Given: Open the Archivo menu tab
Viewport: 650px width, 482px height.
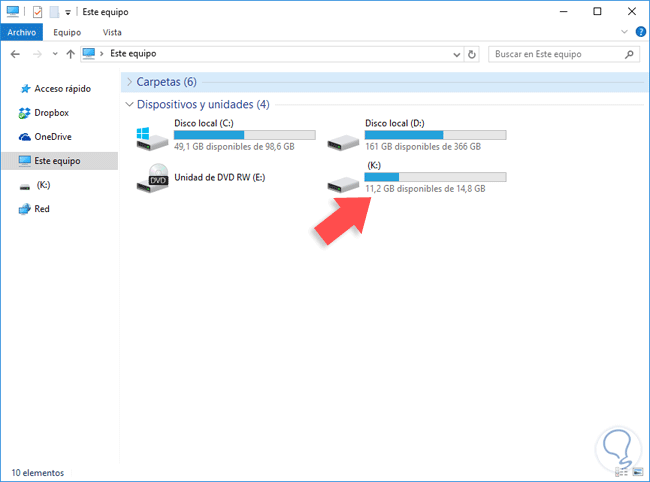Looking at the screenshot, I should (22, 32).
